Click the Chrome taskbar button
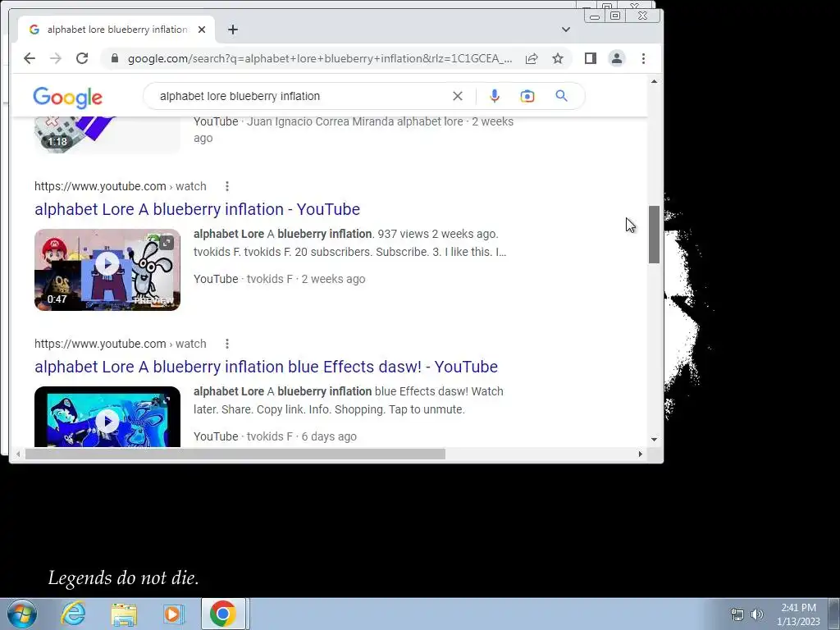Viewport: 840px width, 630px height. (x=223, y=614)
